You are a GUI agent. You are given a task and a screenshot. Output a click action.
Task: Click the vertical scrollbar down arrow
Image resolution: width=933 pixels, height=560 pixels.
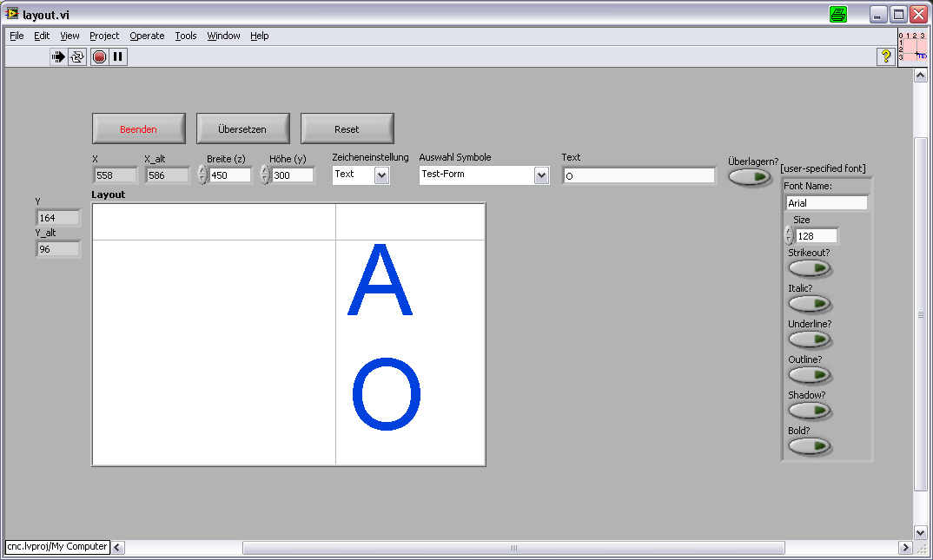pyautogui.click(x=921, y=533)
